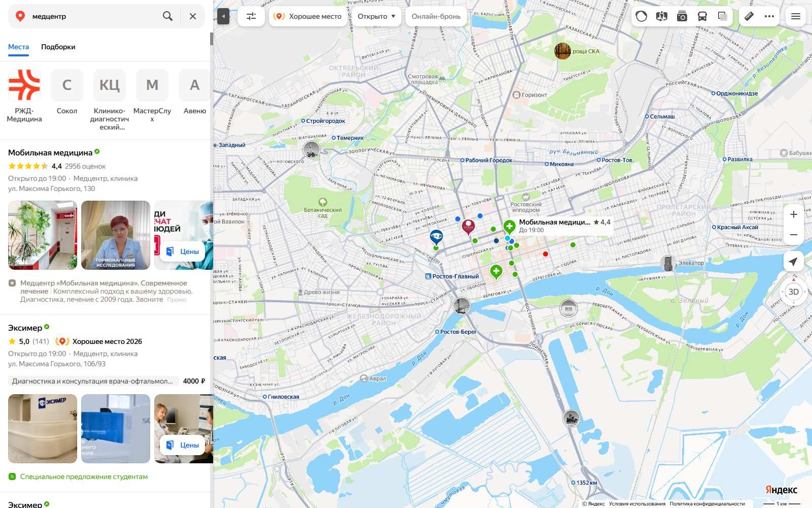The image size is (812, 508).
Task: Clear the search query with X
Action: coord(193,16)
